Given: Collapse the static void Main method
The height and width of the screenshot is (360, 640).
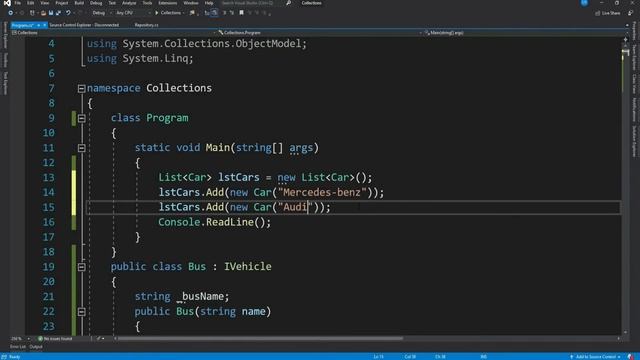Looking at the screenshot, I should click(81, 148).
